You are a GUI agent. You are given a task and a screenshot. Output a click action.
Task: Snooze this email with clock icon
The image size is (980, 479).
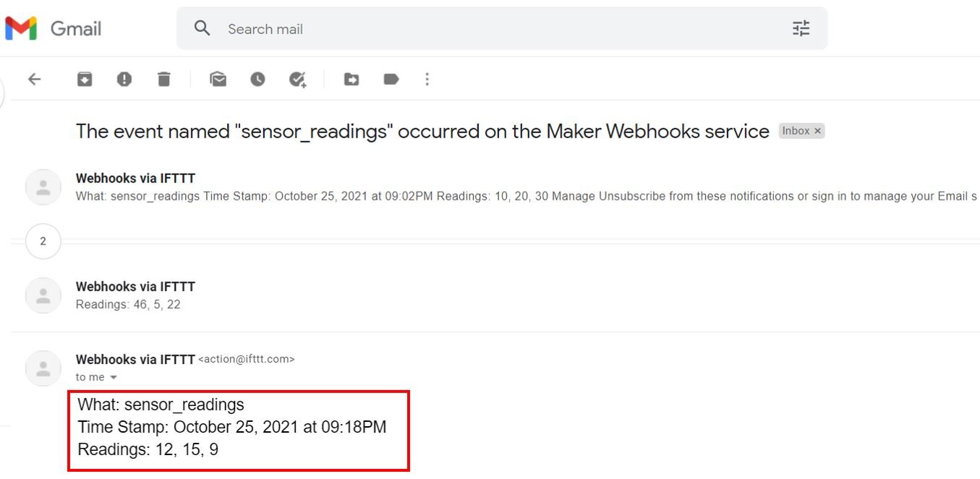pyautogui.click(x=258, y=79)
